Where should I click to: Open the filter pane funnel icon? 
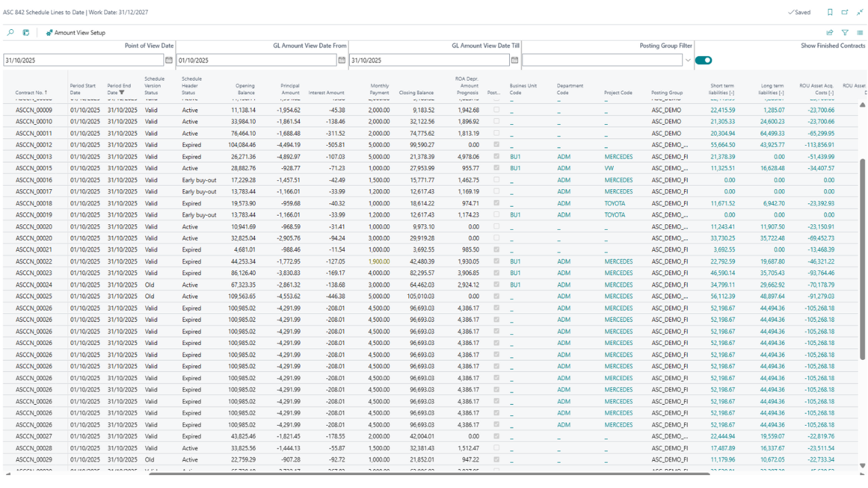(x=845, y=33)
